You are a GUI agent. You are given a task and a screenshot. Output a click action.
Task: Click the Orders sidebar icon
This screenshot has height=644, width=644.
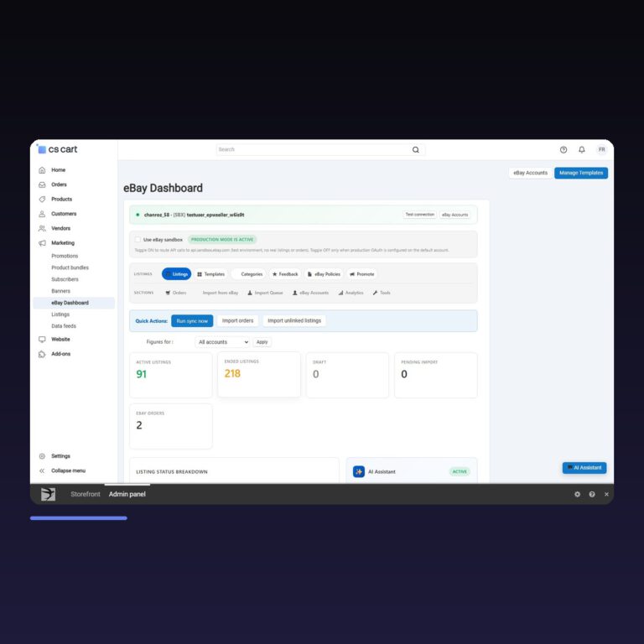point(42,184)
